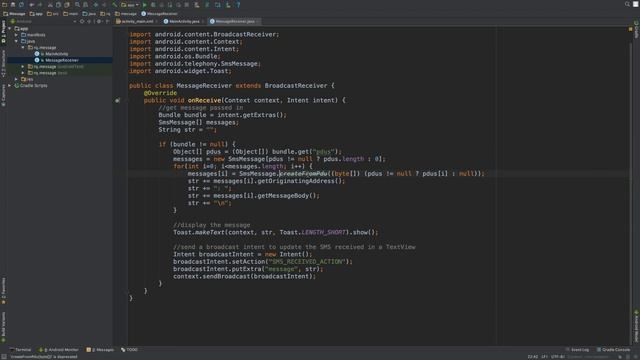Click the yellow warning marker atop editor stripe
This screenshot has width=640, height=360.
point(631,29)
